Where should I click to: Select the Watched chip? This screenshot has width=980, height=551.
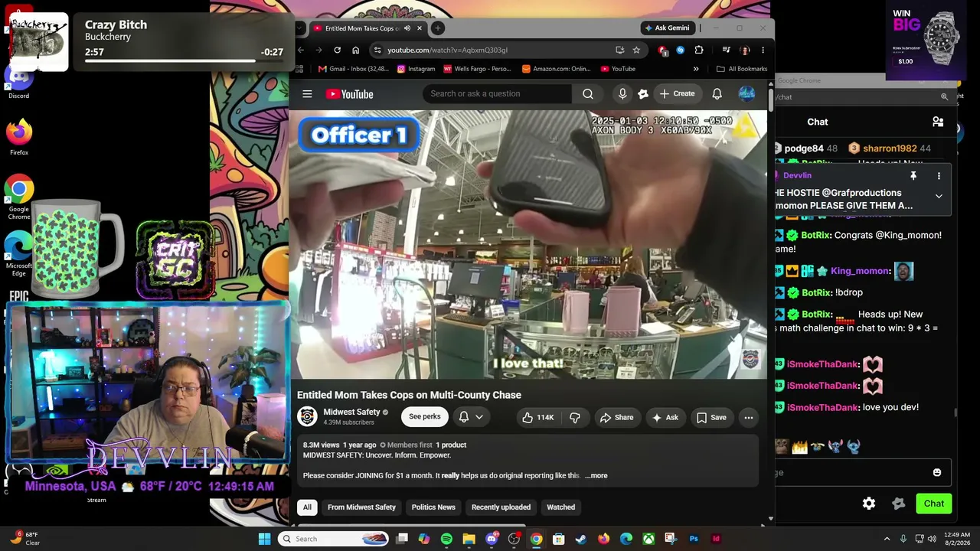tap(560, 507)
